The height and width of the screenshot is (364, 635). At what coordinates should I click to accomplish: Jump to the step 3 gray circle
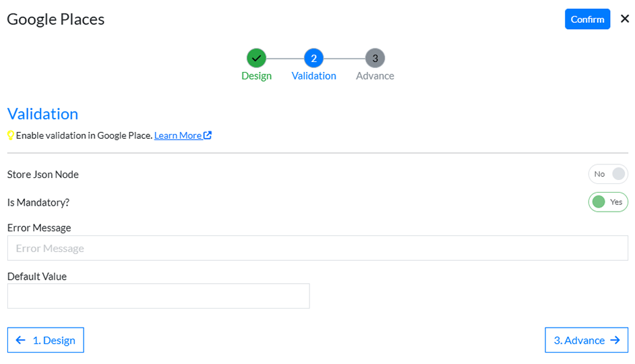[x=375, y=58]
